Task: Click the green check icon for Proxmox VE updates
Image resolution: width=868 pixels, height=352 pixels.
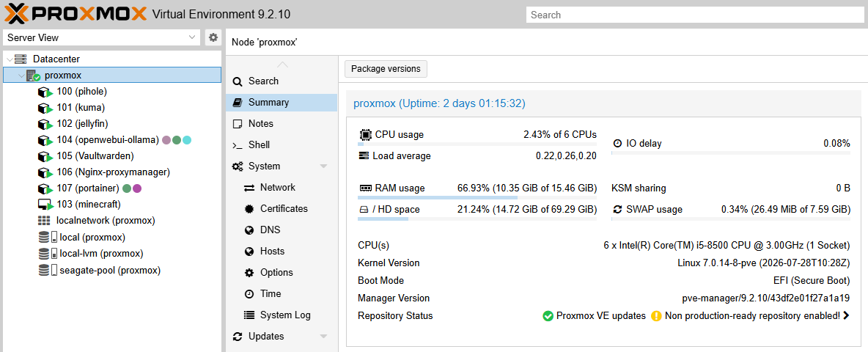Action: (548, 316)
